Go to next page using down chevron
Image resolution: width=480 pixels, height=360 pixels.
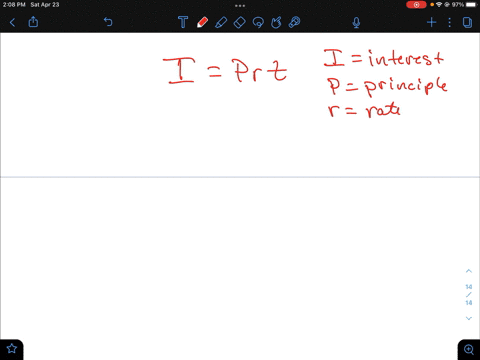[469, 318]
